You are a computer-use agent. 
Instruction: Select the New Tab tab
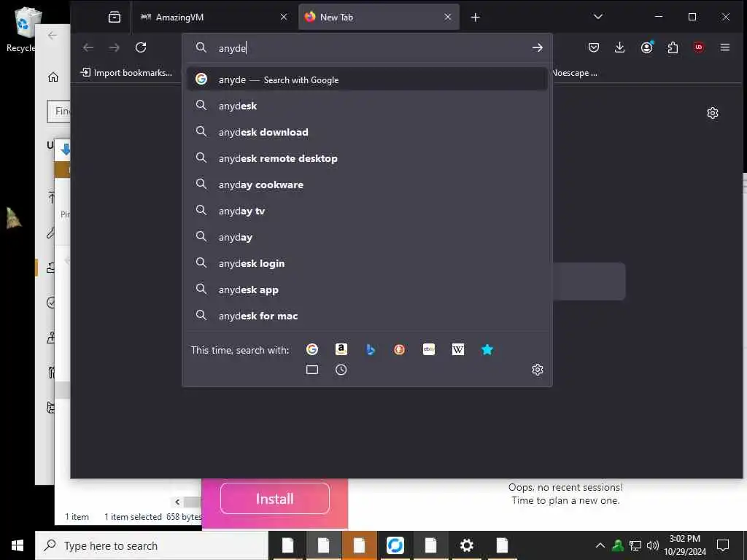(379, 17)
